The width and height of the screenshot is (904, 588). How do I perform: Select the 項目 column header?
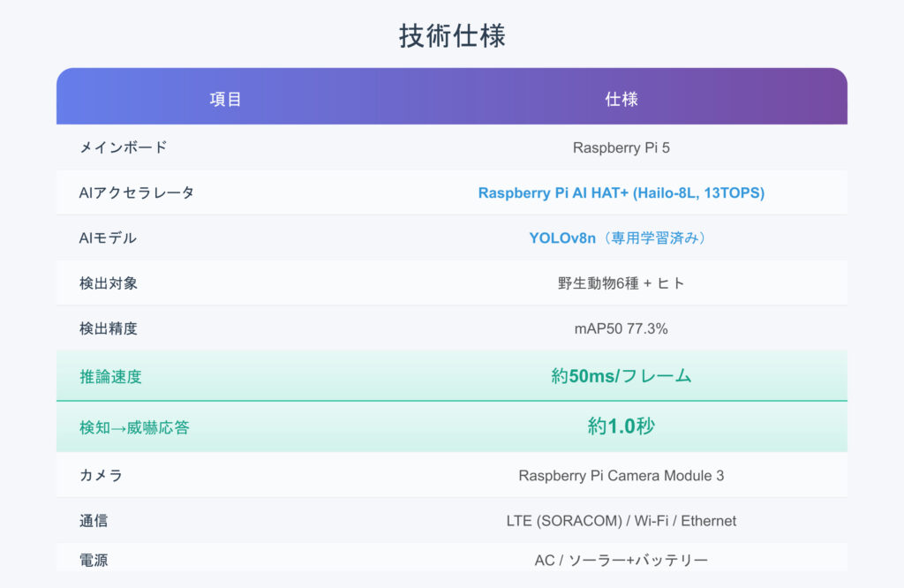(x=225, y=99)
